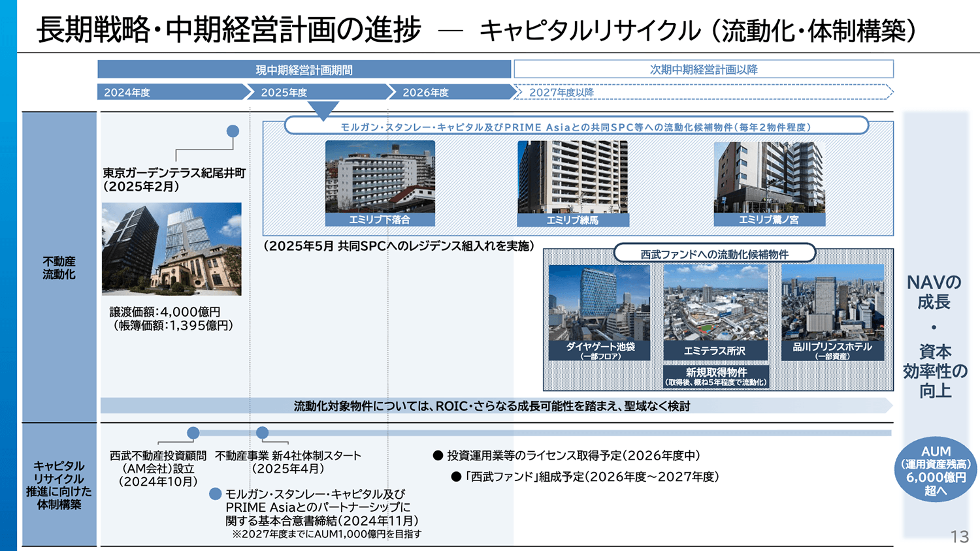Click the キャピタルリサイクル推進に向けた体制構築 row label
This screenshot has height=551, width=980.
pos(59,485)
